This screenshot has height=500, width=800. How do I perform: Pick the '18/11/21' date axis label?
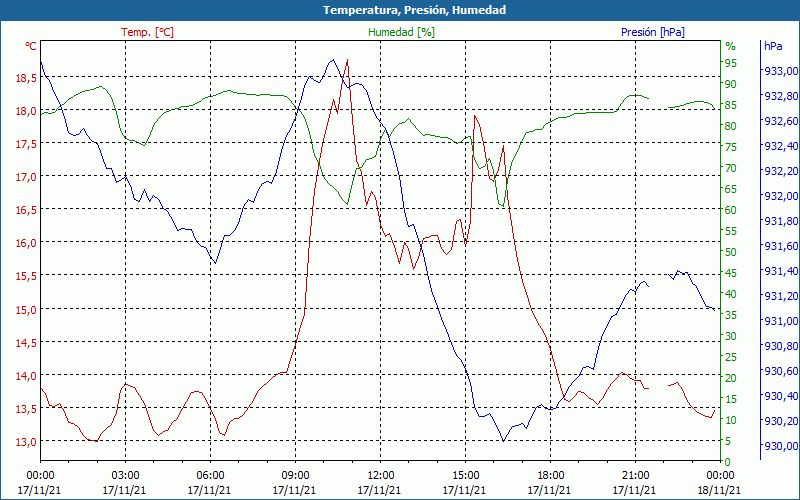[x=719, y=490]
